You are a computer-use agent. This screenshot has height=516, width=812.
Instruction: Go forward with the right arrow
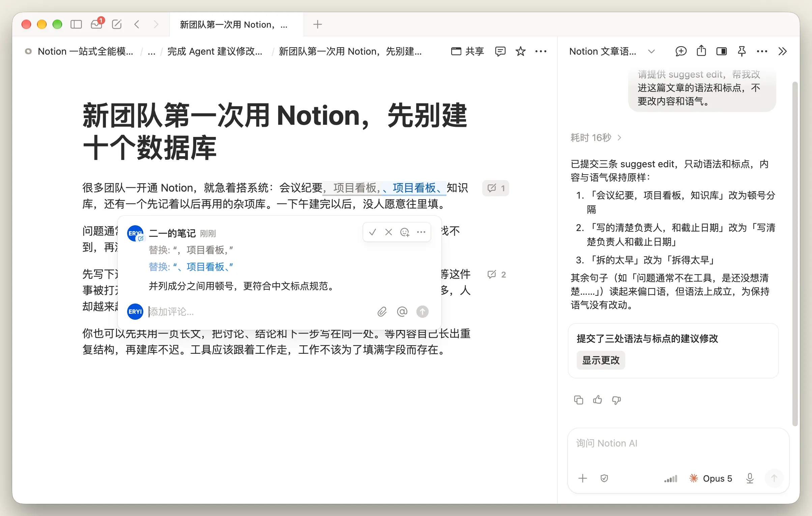click(x=156, y=24)
